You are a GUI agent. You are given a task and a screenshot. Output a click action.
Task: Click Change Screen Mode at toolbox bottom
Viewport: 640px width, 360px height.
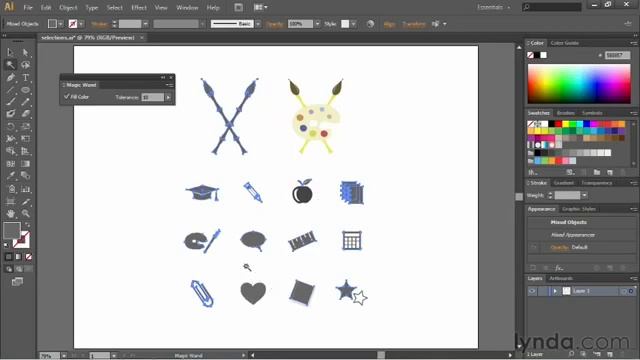pyautogui.click(x=17, y=282)
